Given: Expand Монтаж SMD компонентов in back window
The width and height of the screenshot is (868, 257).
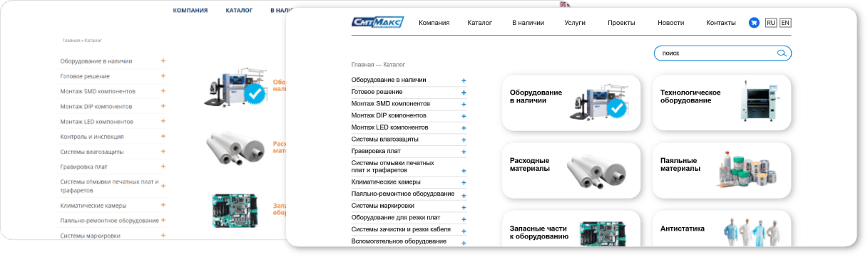Looking at the screenshot, I should 163,91.
